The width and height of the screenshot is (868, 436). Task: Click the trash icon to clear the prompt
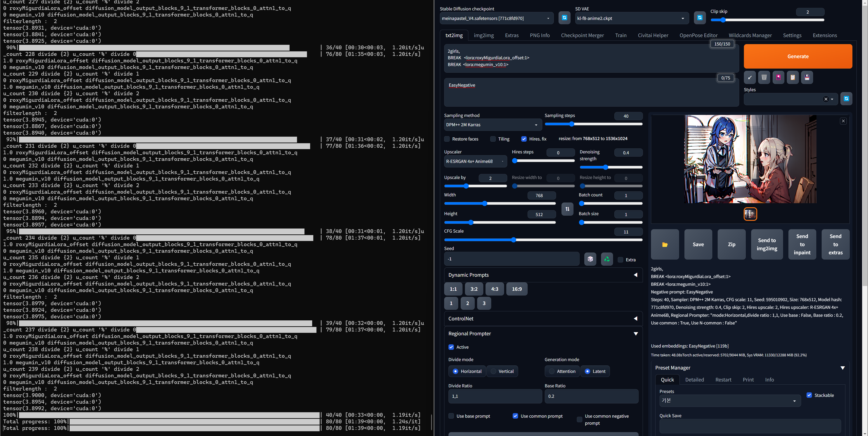click(x=764, y=78)
